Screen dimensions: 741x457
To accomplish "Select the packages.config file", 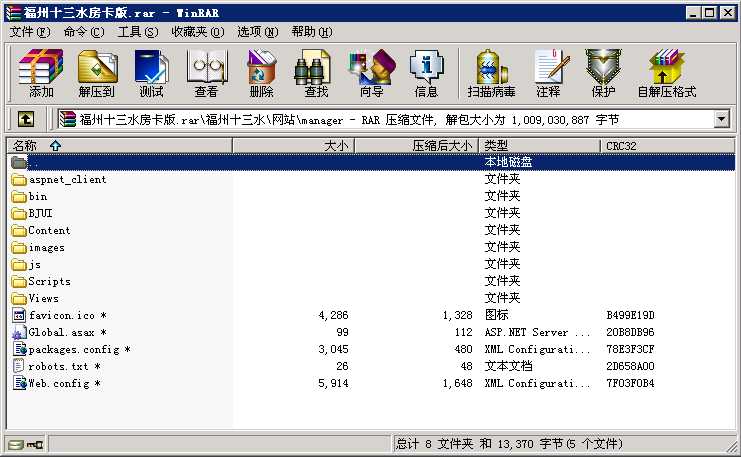I will pos(71,350).
